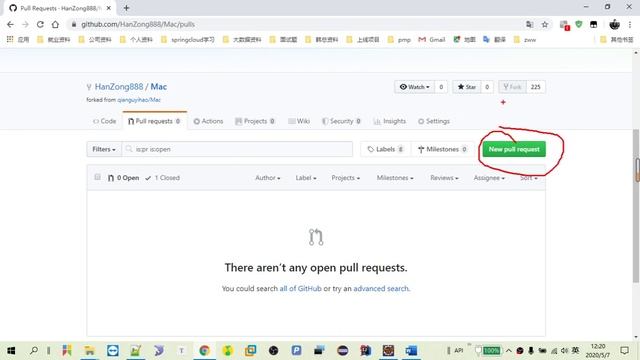Bookmark the page with the star icon
The height and width of the screenshot is (360, 640).
tap(544, 24)
